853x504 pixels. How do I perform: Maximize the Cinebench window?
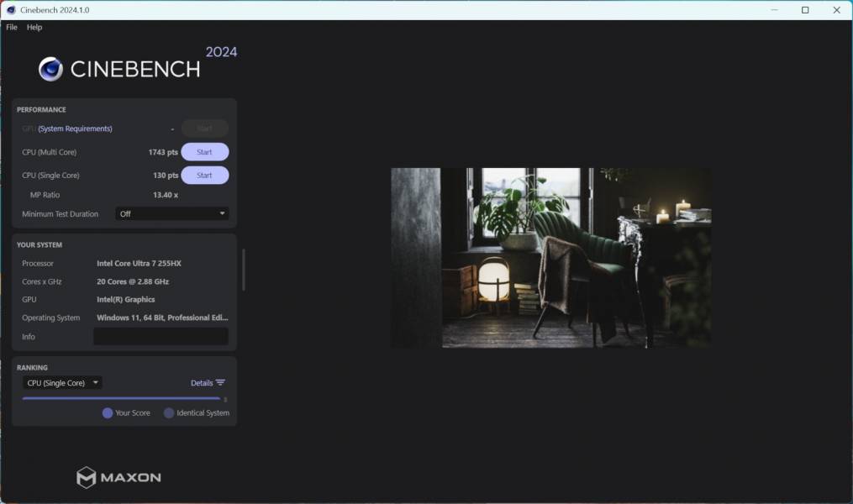coord(804,10)
